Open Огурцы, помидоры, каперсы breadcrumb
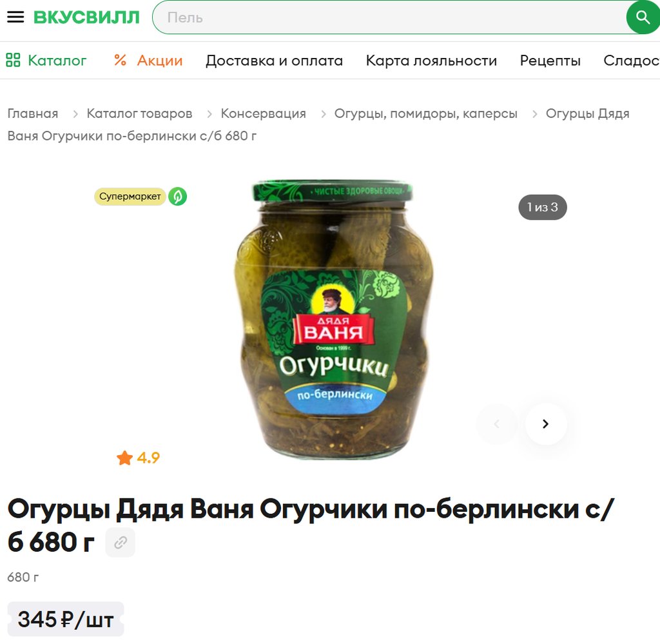Image resolution: width=660 pixels, height=644 pixels. pyautogui.click(x=425, y=113)
